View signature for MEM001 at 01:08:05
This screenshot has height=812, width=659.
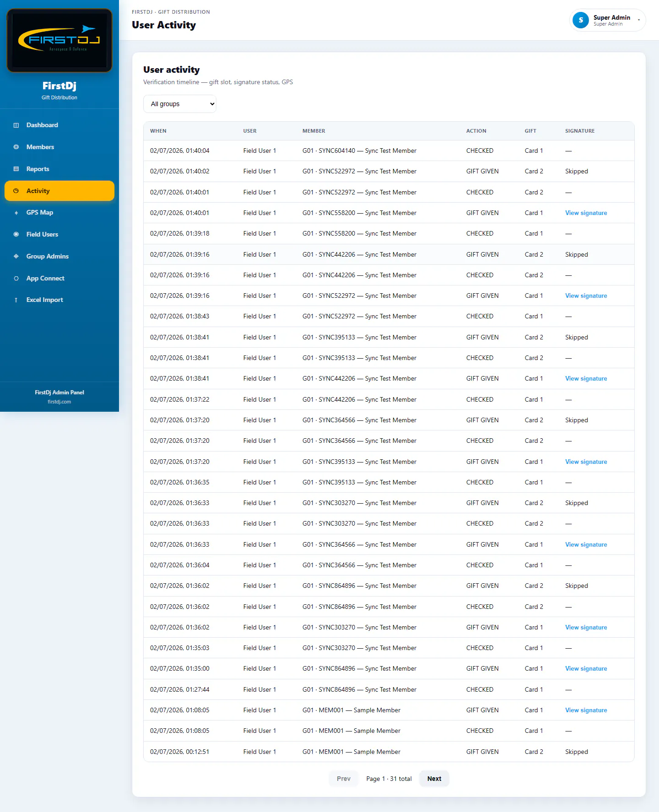586,710
